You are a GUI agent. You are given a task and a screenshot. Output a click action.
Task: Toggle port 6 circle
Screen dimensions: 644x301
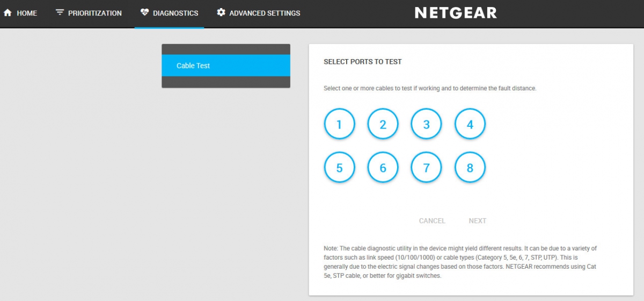383,168
